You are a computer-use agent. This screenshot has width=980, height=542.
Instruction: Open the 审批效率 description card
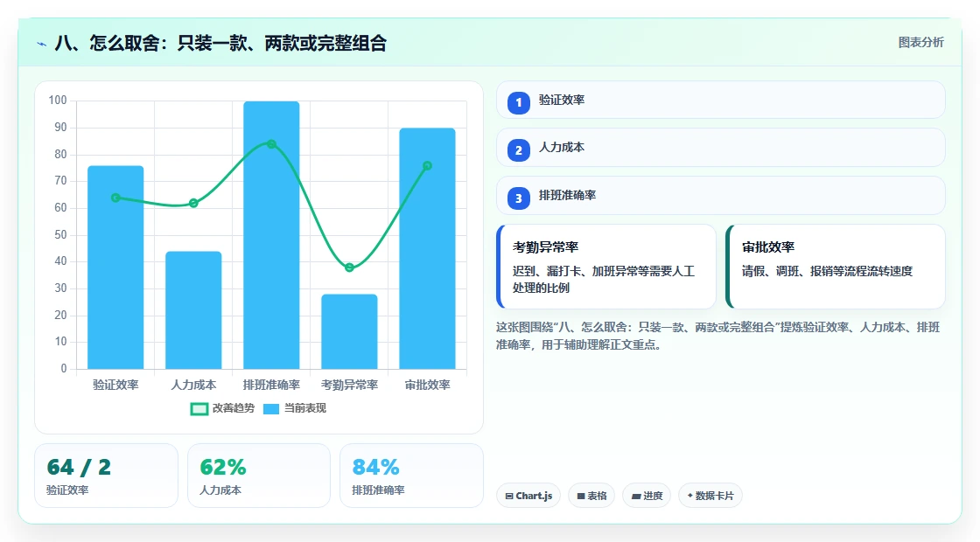836,267
